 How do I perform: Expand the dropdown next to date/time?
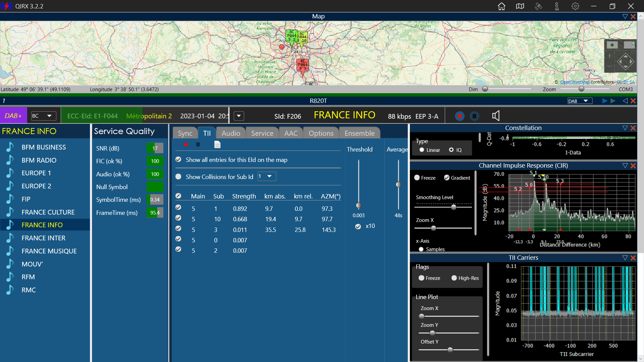tap(239, 116)
